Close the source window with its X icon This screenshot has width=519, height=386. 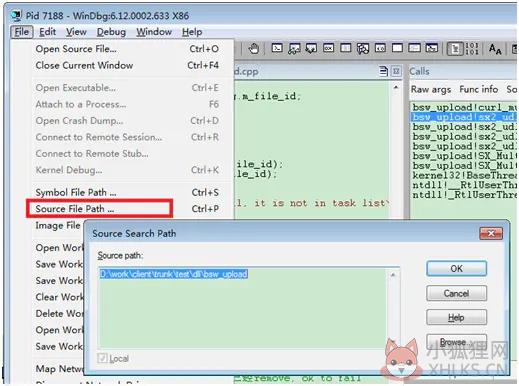pyautogui.click(x=396, y=71)
